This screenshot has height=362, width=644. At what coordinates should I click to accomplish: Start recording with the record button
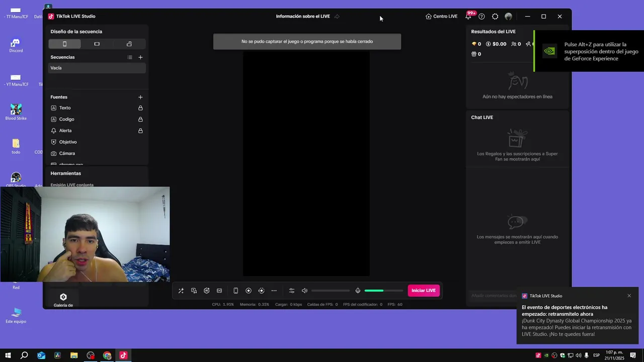(x=249, y=291)
